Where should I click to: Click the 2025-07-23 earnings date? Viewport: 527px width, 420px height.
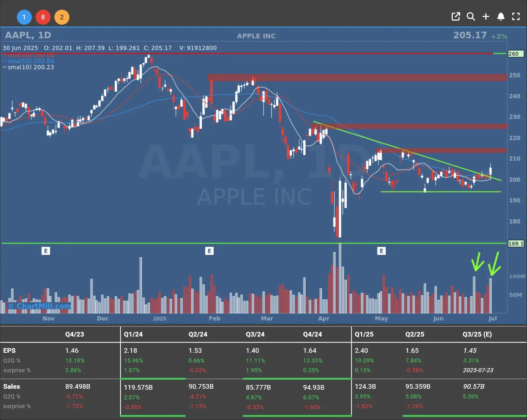coord(478,370)
